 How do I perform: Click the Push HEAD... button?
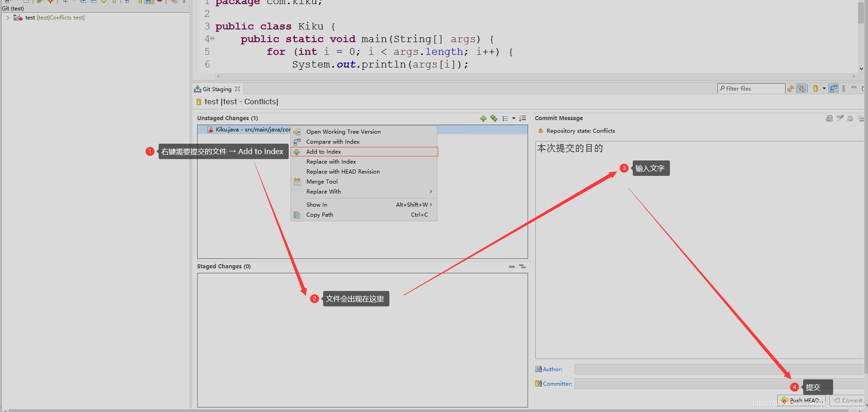[x=801, y=401]
